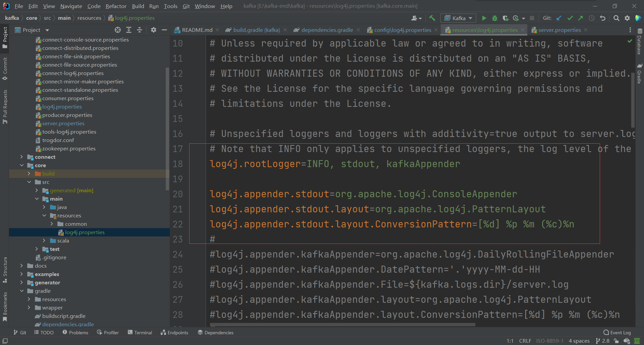Switch to server.properties tab

559,30
